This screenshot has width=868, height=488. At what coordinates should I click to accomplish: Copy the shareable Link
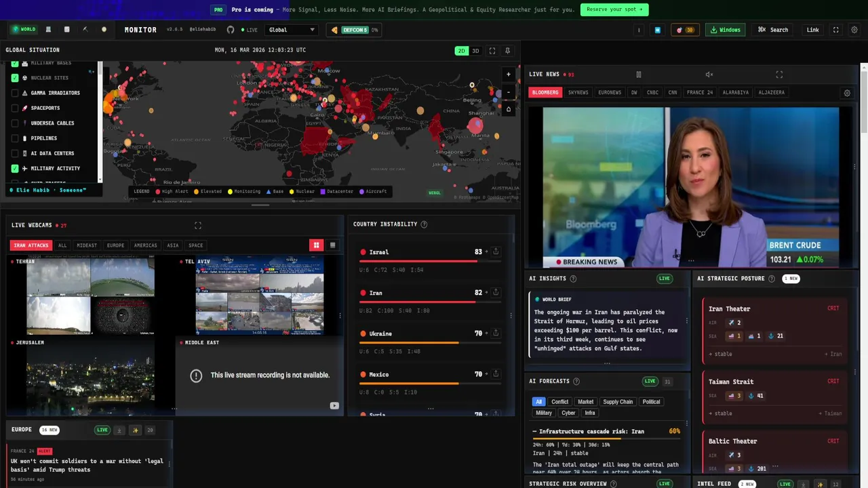click(812, 30)
